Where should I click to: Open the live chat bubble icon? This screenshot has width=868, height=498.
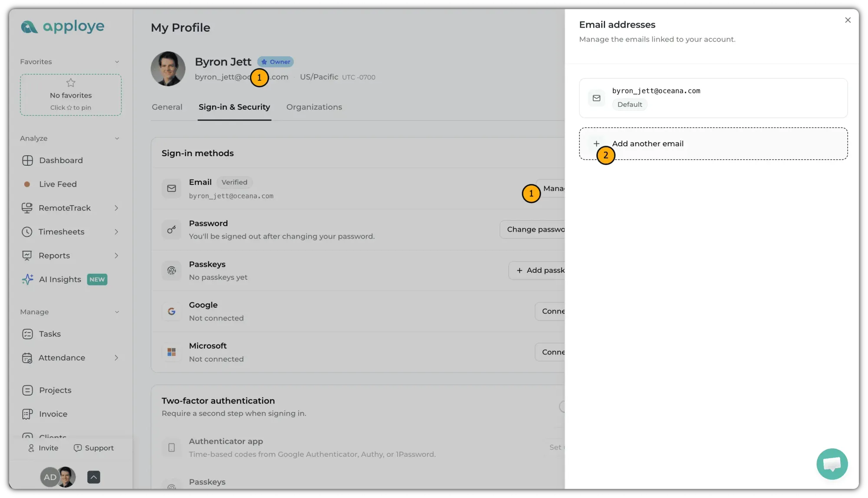click(x=832, y=464)
